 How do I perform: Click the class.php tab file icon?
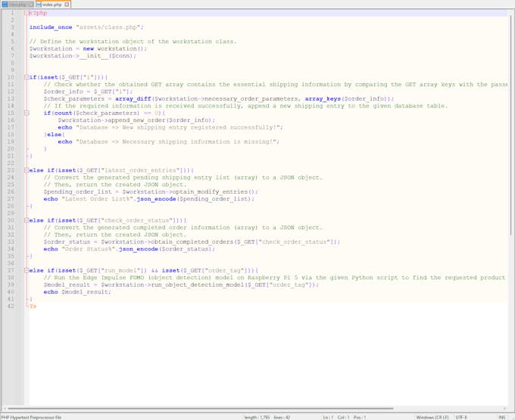click(4, 5)
